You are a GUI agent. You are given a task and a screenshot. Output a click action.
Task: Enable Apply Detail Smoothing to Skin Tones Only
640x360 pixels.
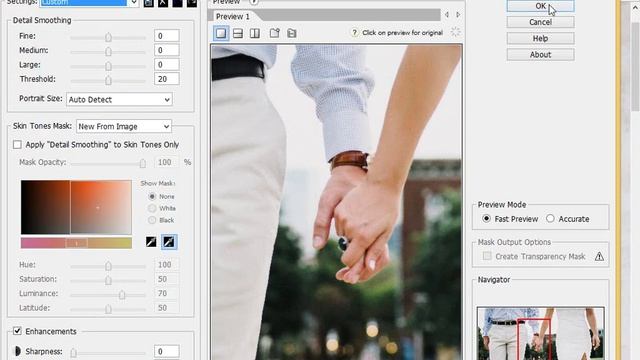click(17, 144)
